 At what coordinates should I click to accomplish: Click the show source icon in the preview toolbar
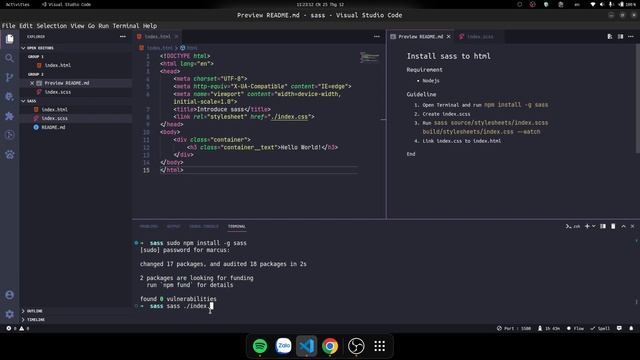(x=610, y=36)
